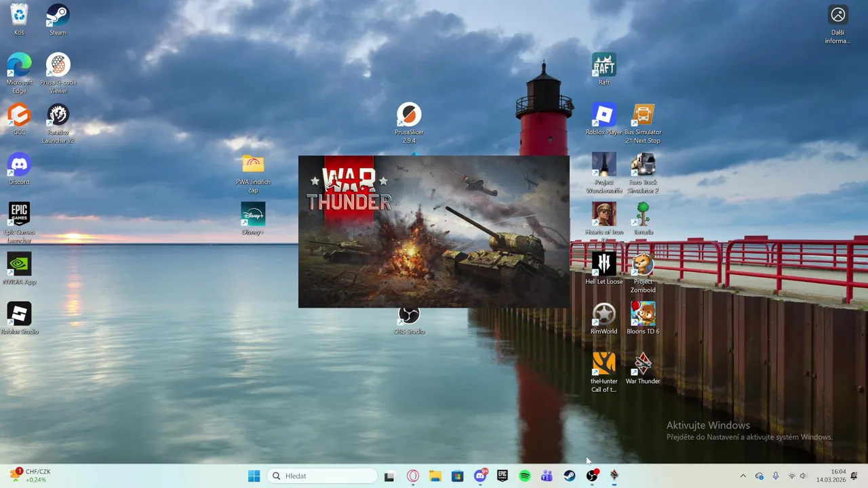The image size is (868, 488).
Task: Open the Steam desktop shortcut
Action: click(58, 19)
